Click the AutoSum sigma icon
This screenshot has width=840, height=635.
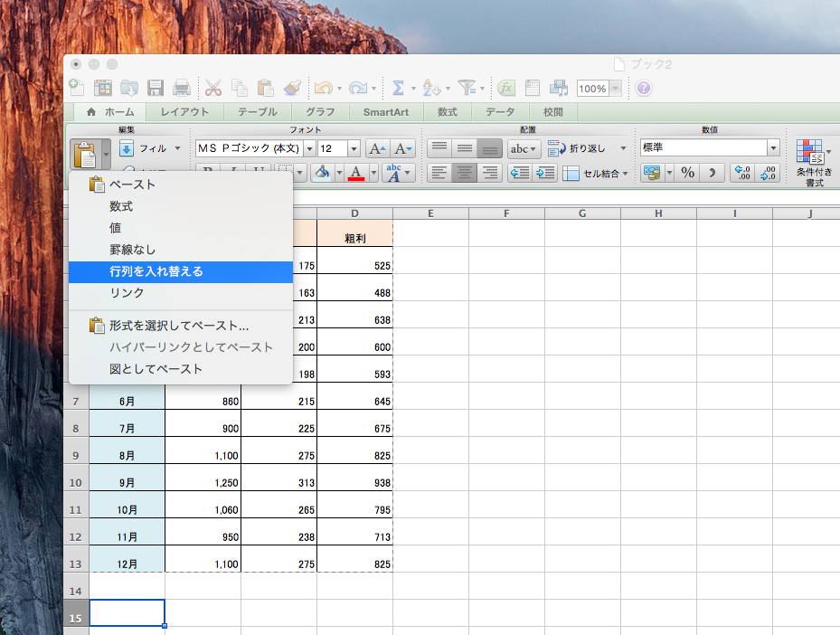pos(398,88)
